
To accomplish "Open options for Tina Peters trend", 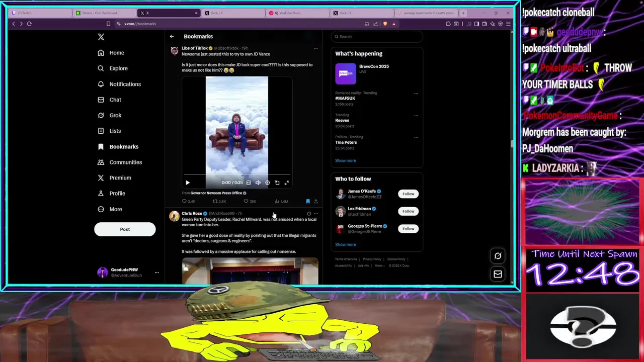I will tap(416, 137).
